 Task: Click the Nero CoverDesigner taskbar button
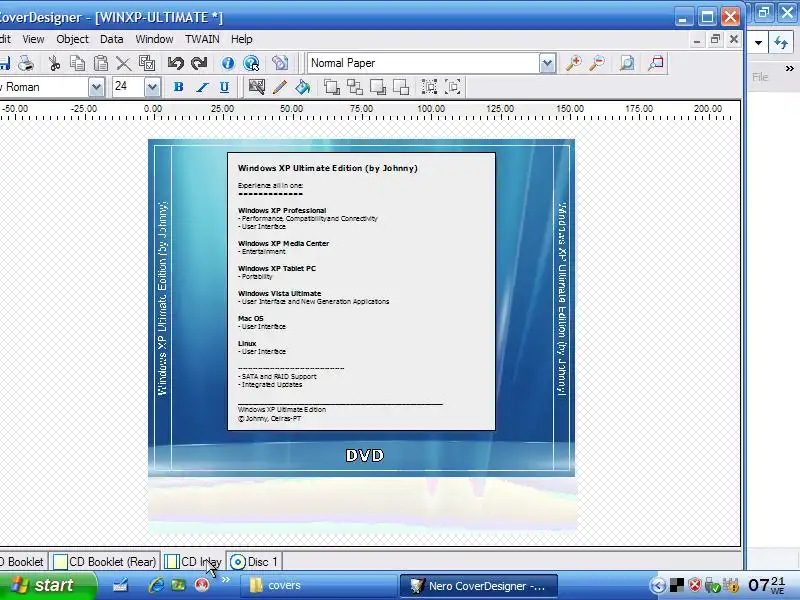[479, 586]
